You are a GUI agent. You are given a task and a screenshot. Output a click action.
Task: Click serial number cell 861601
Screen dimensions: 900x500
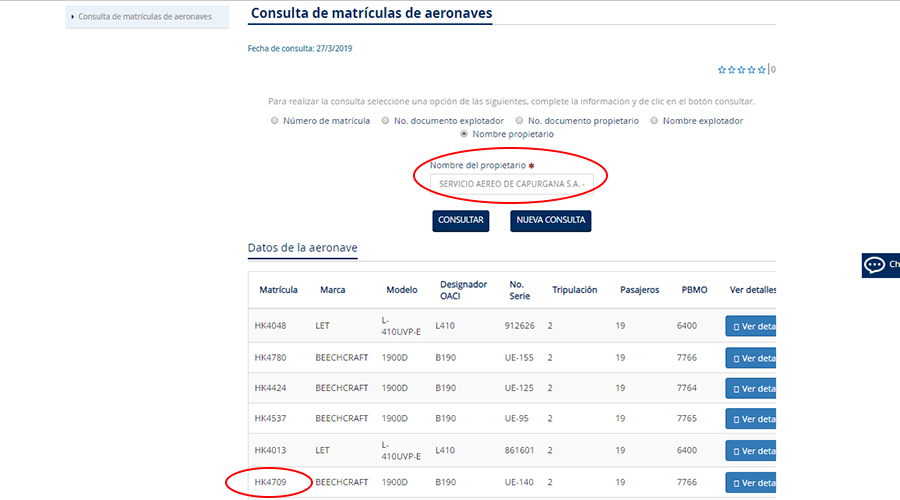(x=519, y=450)
